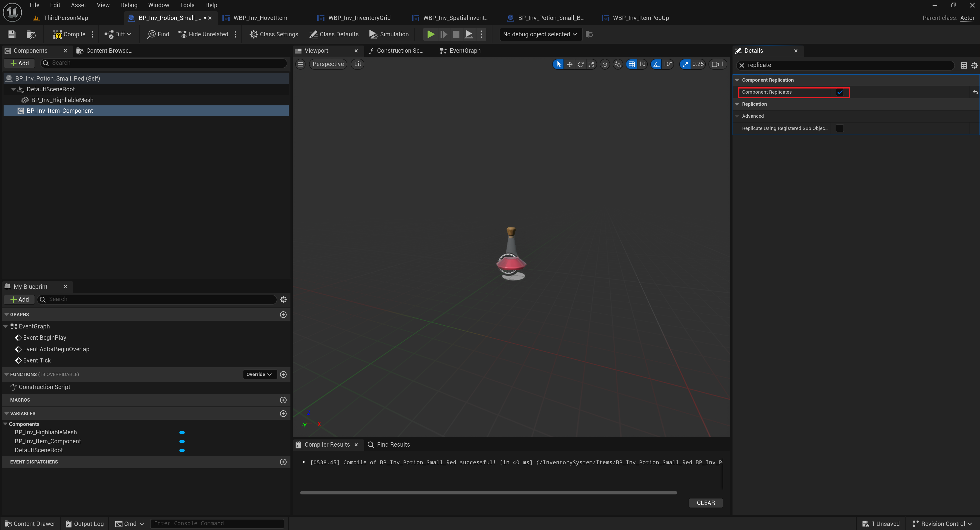Click the Browse to asset icon
Viewport: 980px width, 530px height.
[x=31, y=34]
